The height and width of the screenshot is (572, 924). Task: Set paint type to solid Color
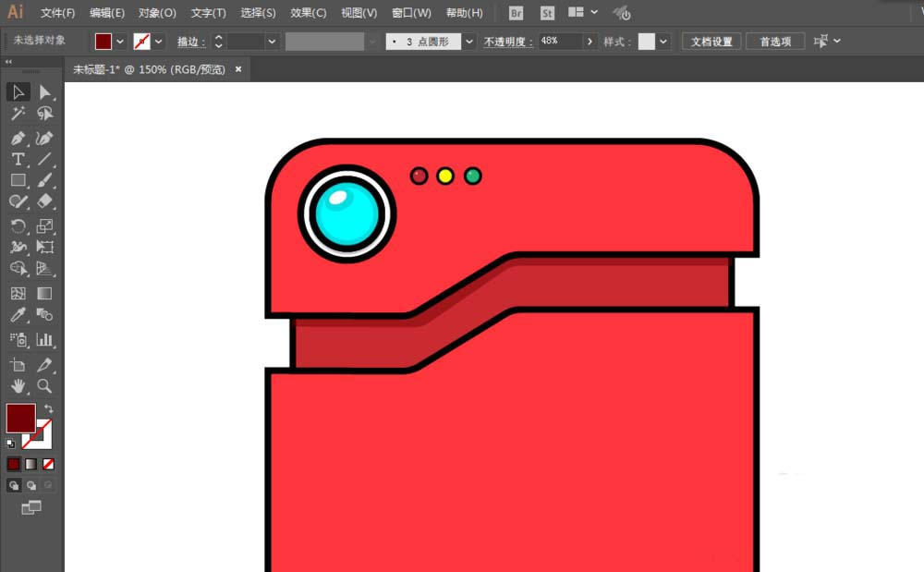[x=14, y=464]
